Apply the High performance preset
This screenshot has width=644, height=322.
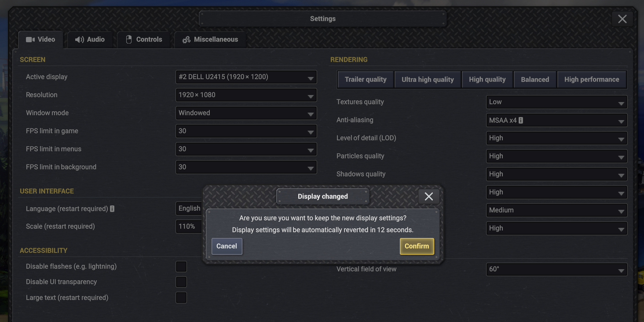click(x=591, y=80)
